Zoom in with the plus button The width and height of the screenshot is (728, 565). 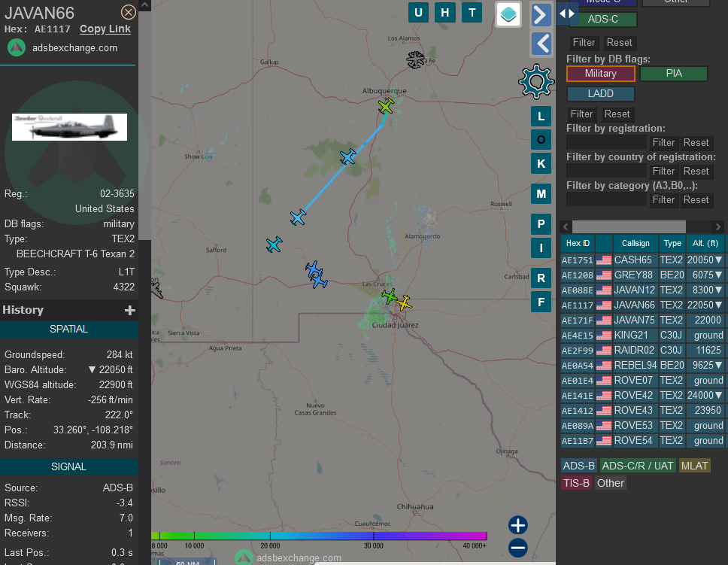517,525
